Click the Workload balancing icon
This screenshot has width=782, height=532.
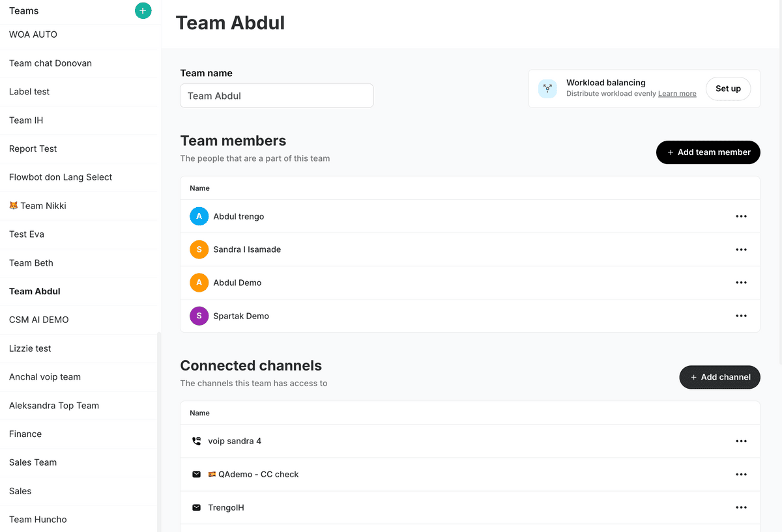pos(547,89)
